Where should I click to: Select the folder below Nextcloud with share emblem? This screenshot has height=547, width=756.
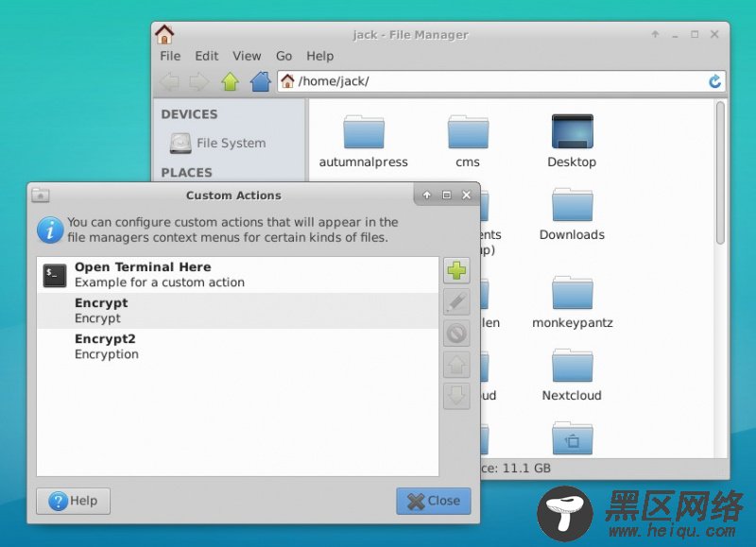pos(573,438)
